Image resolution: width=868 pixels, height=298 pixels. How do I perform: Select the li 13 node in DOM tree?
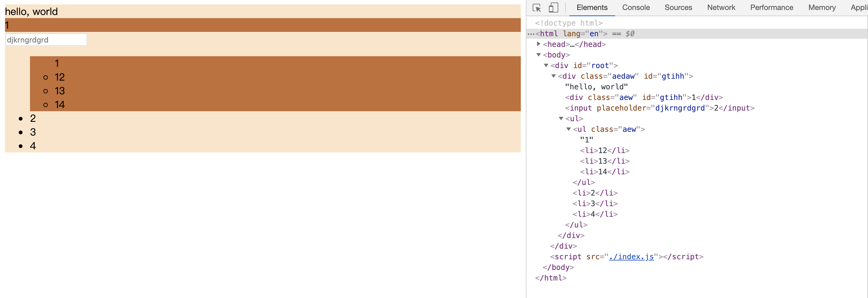pos(604,161)
